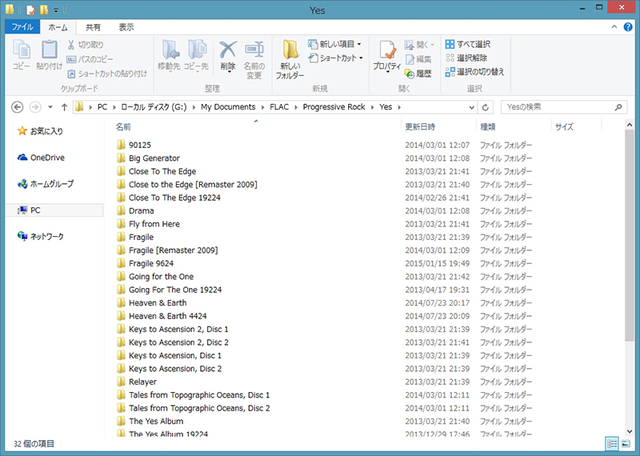Switch to details view in status bar
This screenshot has height=456, width=640.
point(611,443)
